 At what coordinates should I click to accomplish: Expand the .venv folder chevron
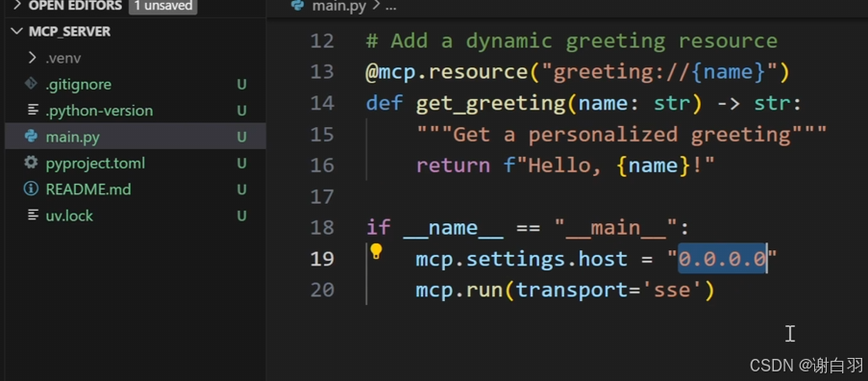(x=33, y=58)
